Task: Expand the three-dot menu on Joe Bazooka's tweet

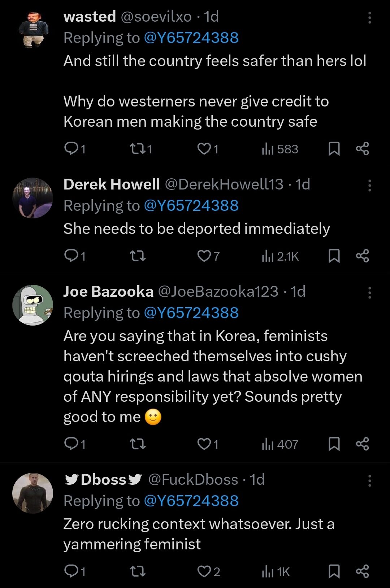Action: click(x=369, y=292)
